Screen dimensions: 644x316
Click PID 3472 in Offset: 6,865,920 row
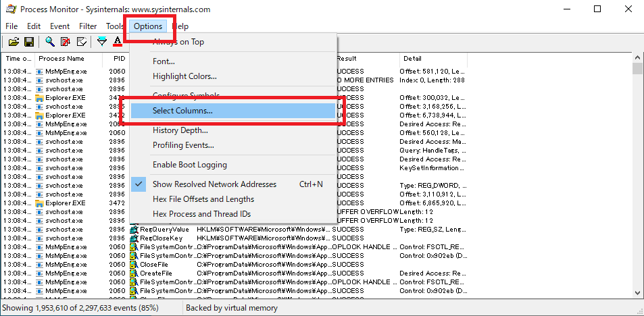tap(117, 203)
